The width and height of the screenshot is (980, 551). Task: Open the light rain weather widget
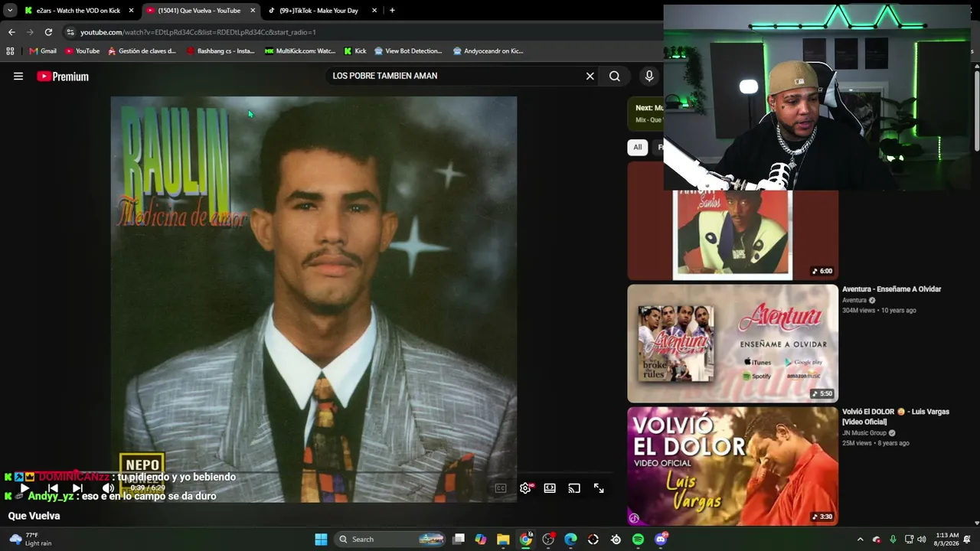click(x=31, y=540)
